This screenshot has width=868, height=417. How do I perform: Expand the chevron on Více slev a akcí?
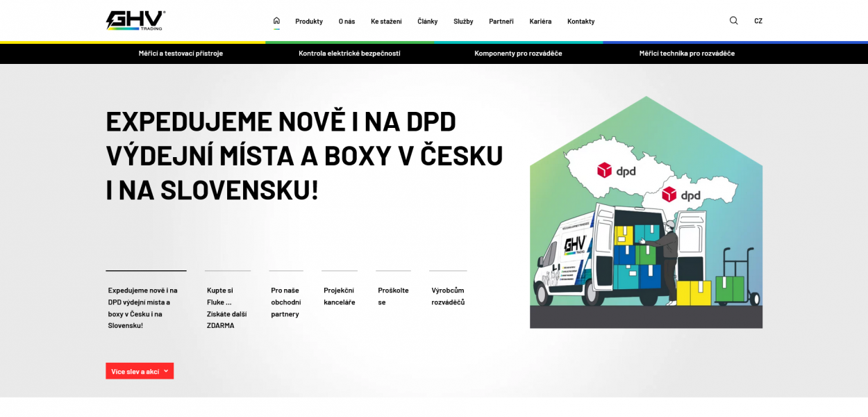166,371
